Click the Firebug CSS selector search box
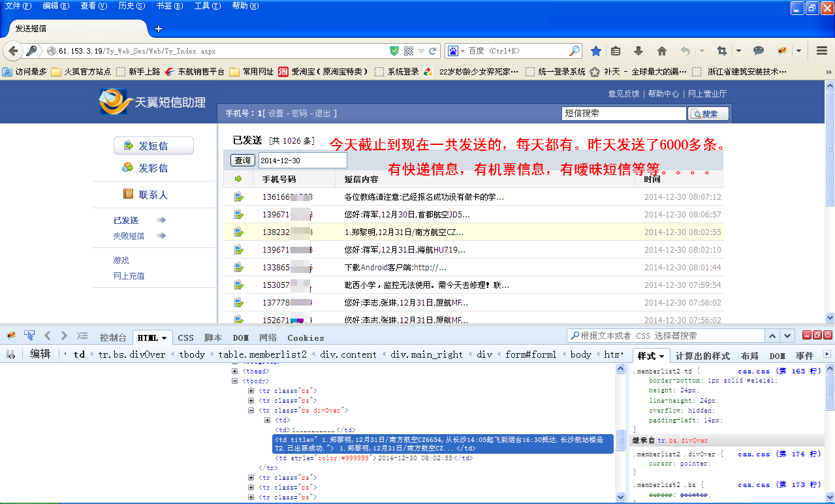The width and height of the screenshot is (835, 504). coord(666,336)
